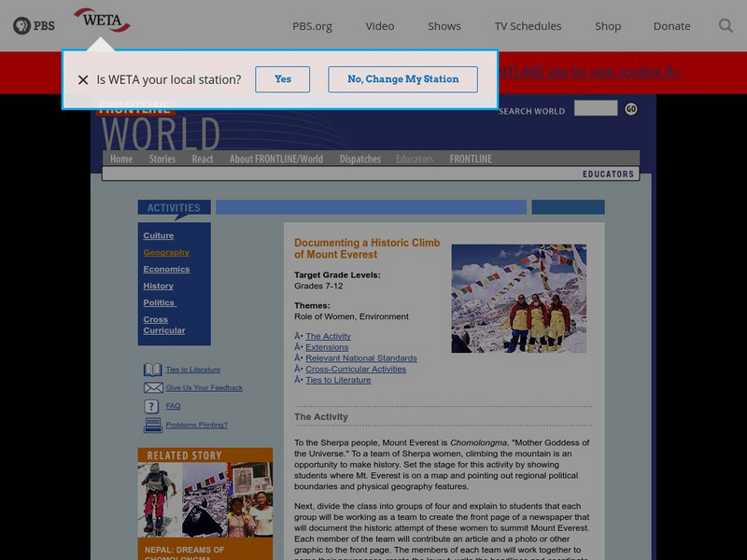Open the search magnifier icon
Image resolution: width=747 pixels, height=560 pixels.
coord(726,26)
